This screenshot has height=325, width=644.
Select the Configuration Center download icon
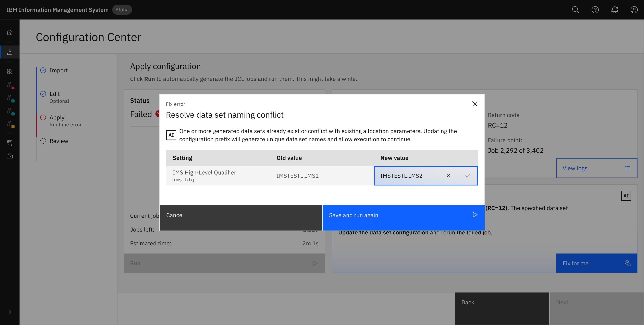pyautogui.click(x=10, y=52)
